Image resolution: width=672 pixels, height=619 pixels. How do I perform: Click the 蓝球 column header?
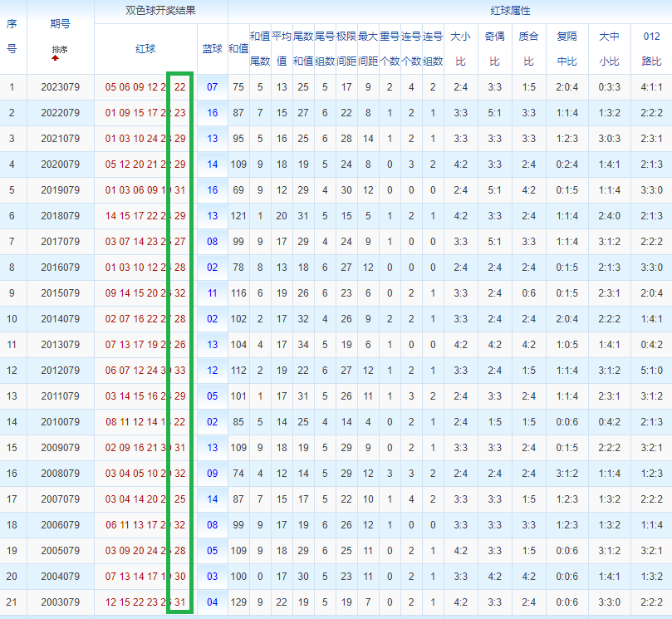click(212, 49)
